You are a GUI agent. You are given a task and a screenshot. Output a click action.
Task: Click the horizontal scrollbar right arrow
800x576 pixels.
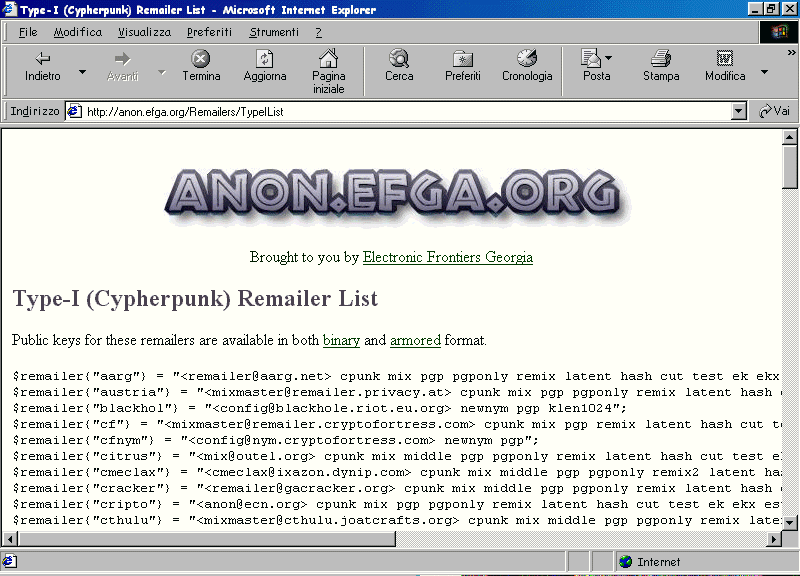[774, 539]
